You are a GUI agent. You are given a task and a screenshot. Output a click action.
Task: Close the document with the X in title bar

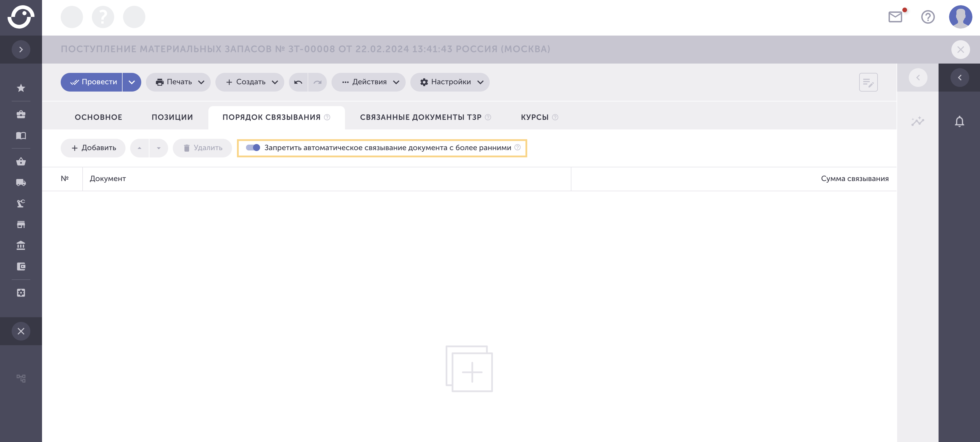(960, 49)
